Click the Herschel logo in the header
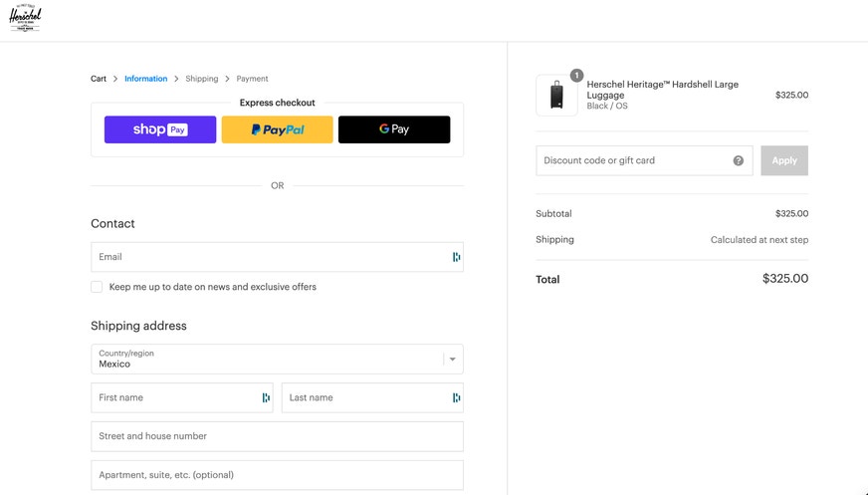Image resolution: width=868 pixels, height=495 pixels. 25,19
